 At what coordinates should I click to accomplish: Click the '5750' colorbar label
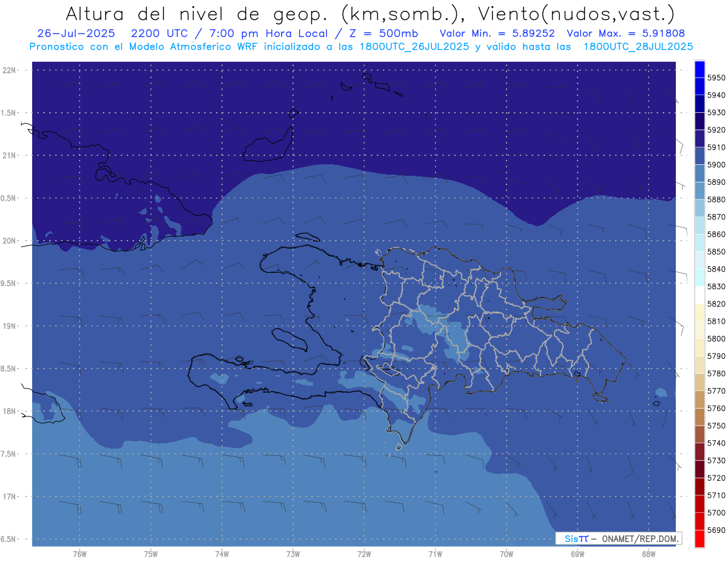pos(716,426)
